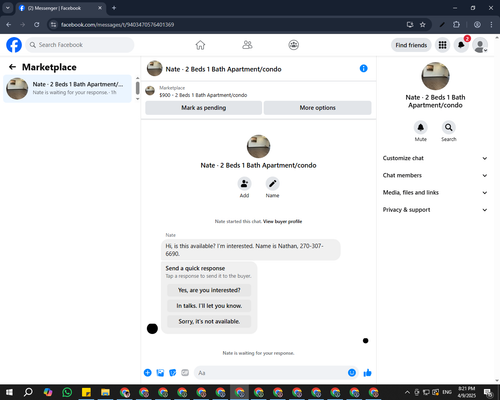This screenshot has width=500, height=400.
Task: Click the Facebook logo
Action: pyautogui.click(x=14, y=45)
